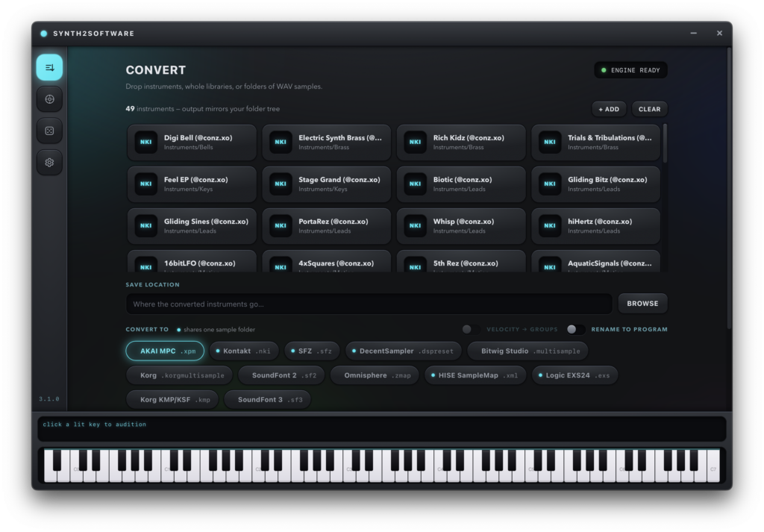Image resolution: width=764 pixels, height=532 pixels.
Task: Click NKI icon of Trials & Tribulations card
Action: point(550,143)
